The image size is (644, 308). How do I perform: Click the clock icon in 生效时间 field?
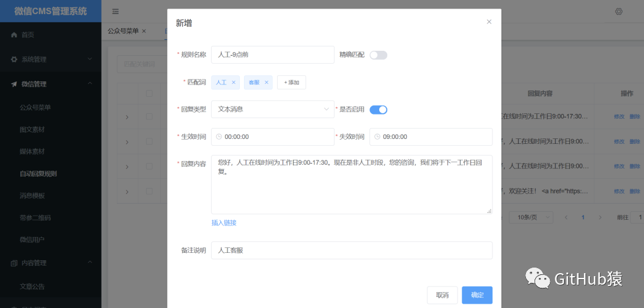219,137
